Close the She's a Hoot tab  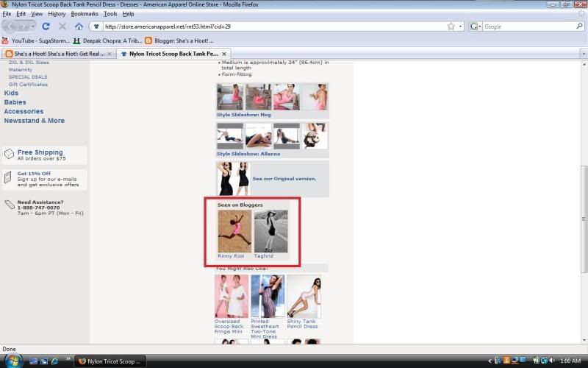point(110,54)
